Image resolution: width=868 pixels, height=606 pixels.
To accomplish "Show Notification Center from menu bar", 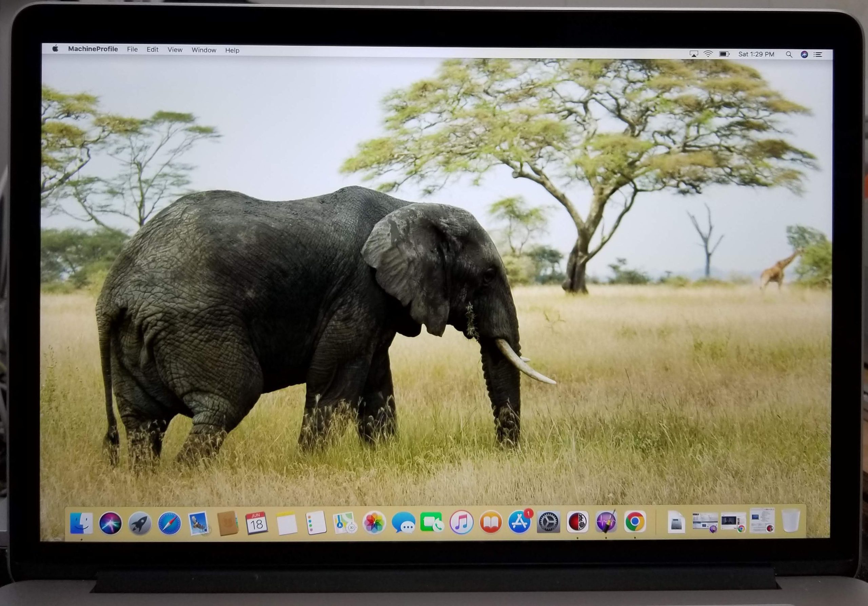I will pos(818,55).
